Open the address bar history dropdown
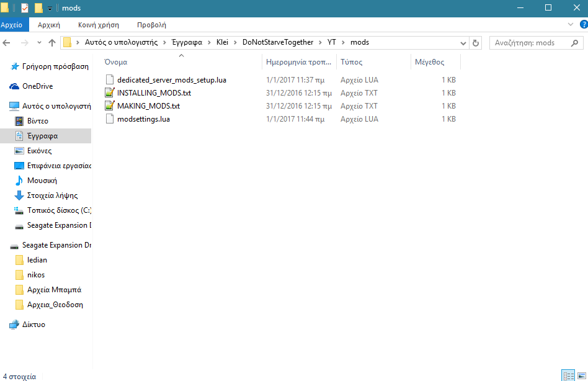The height and width of the screenshot is (381, 588). click(463, 43)
